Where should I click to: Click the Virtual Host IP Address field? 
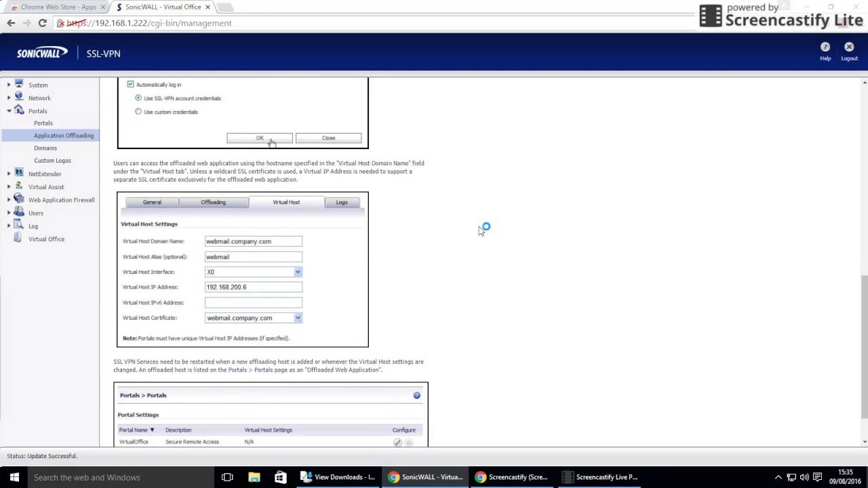(254, 287)
